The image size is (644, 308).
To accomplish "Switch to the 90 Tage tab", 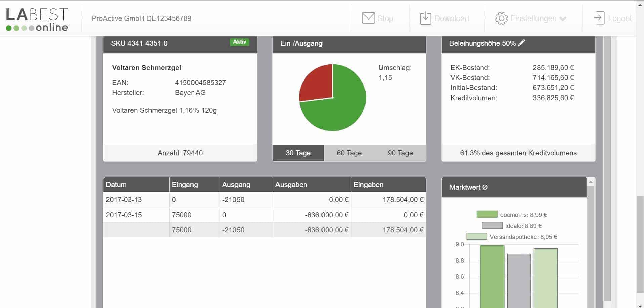I will point(400,153).
